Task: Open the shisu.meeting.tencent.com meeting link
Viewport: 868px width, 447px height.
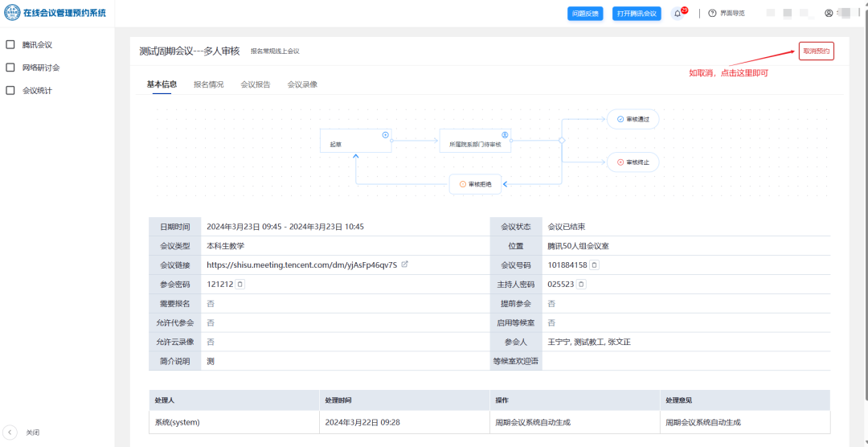Action: coord(301,265)
